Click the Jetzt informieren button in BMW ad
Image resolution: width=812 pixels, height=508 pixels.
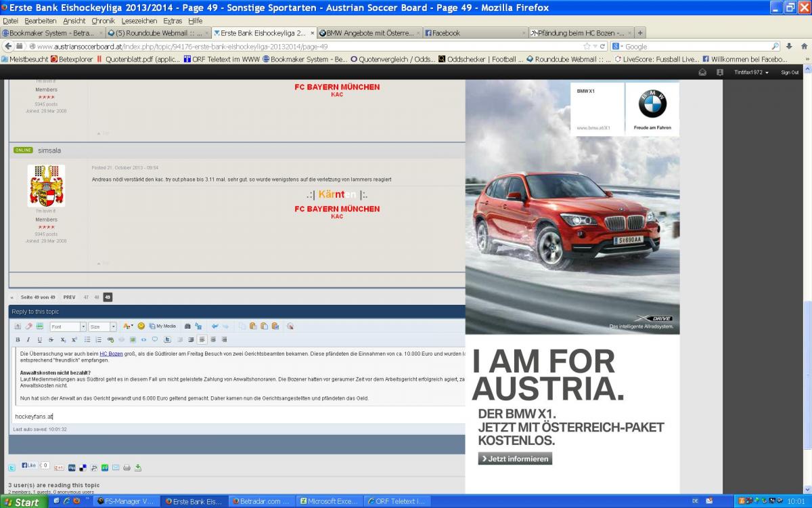[515, 459]
